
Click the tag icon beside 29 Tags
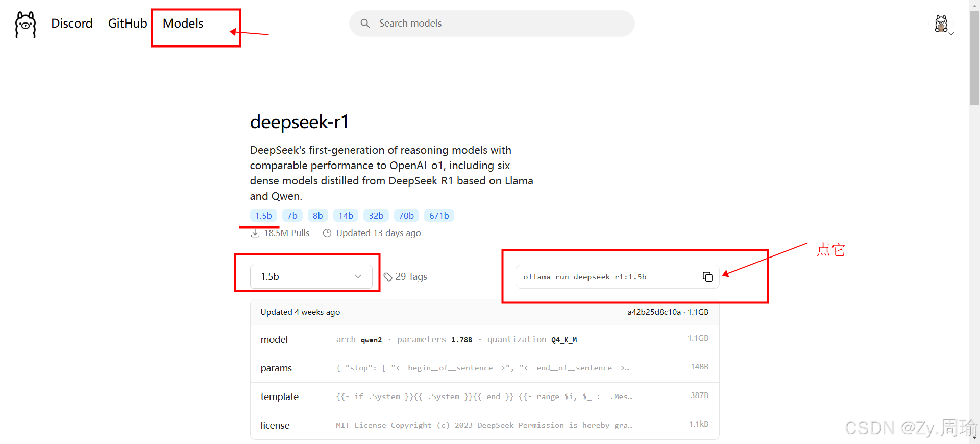tap(388, 277)
